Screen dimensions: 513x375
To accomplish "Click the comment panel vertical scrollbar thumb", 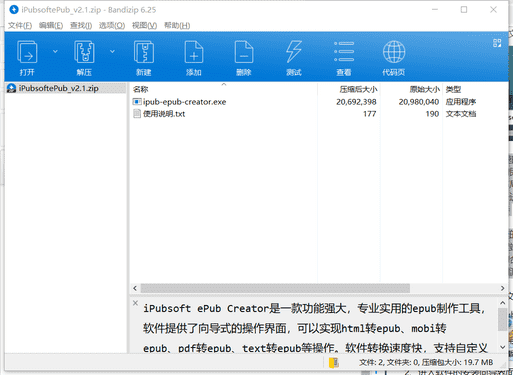I will point(503,319).
